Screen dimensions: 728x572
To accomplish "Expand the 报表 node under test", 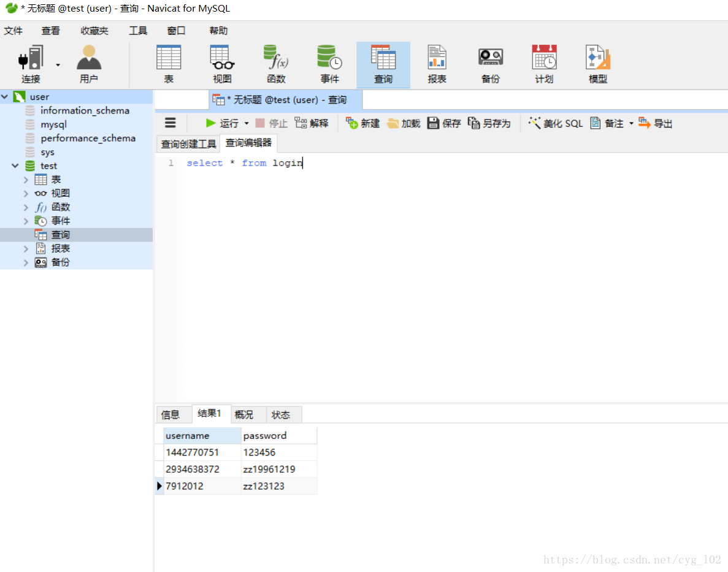I will point(26,249).
